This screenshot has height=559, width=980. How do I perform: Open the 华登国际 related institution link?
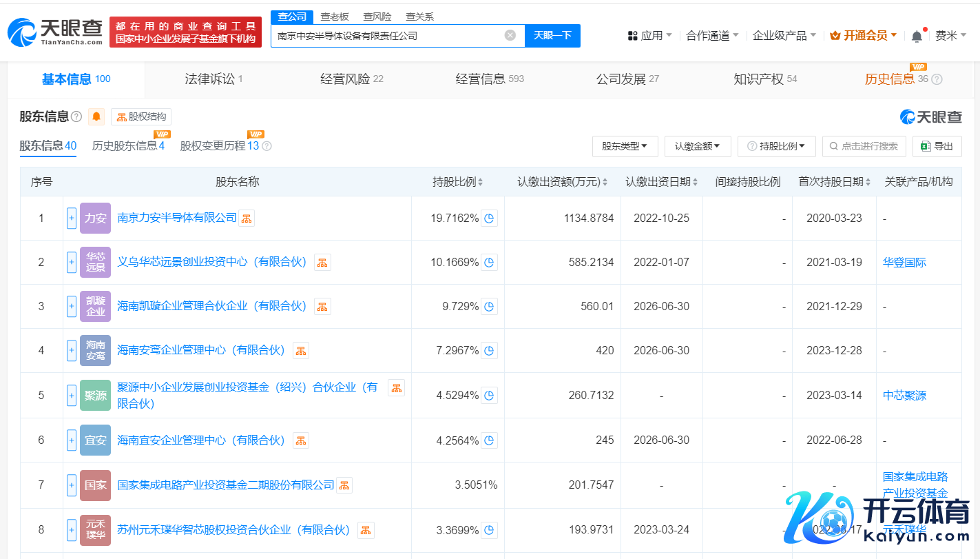click(904, 263)
